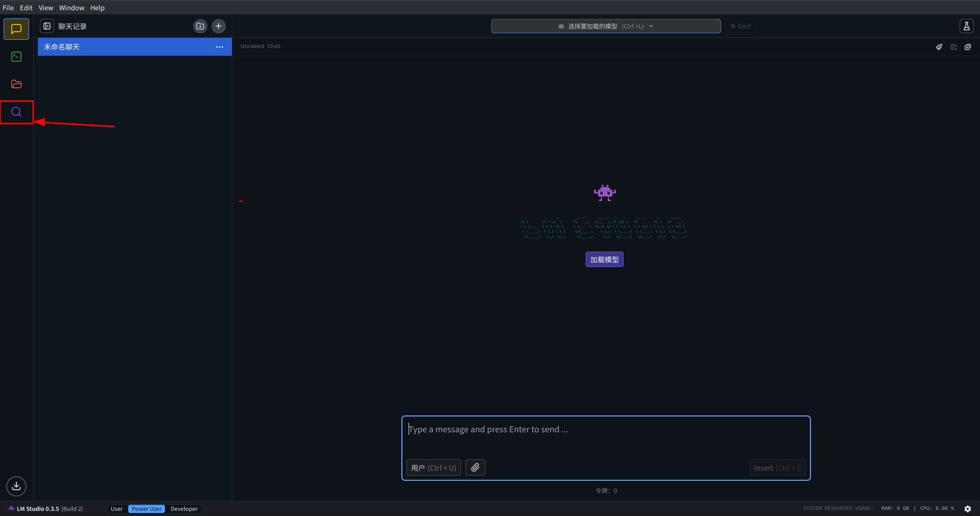
Task: Click the clear-chat broom icon
Action: [x=939, y=47]
